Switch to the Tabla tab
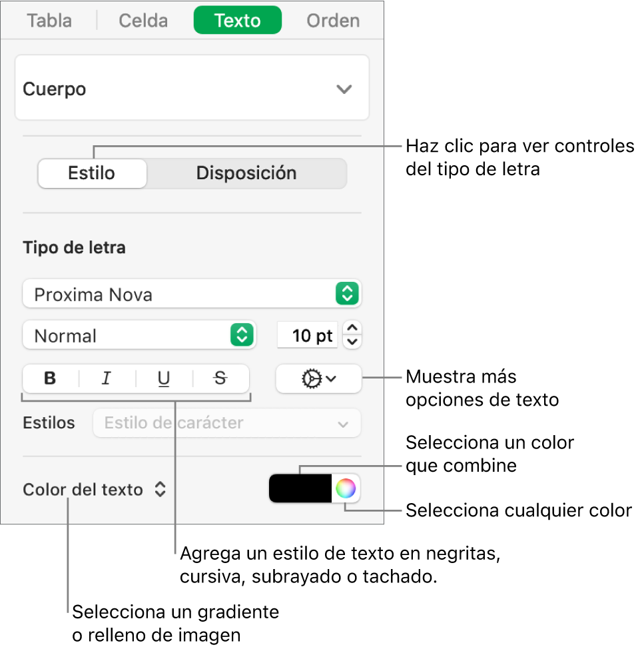 coord(49,21)
